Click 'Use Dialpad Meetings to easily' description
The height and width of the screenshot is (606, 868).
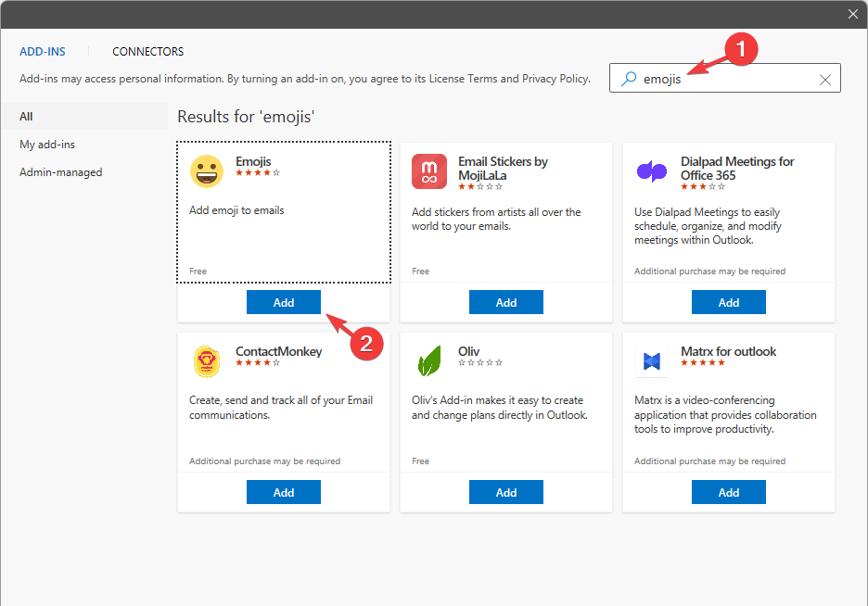[708, 226]
